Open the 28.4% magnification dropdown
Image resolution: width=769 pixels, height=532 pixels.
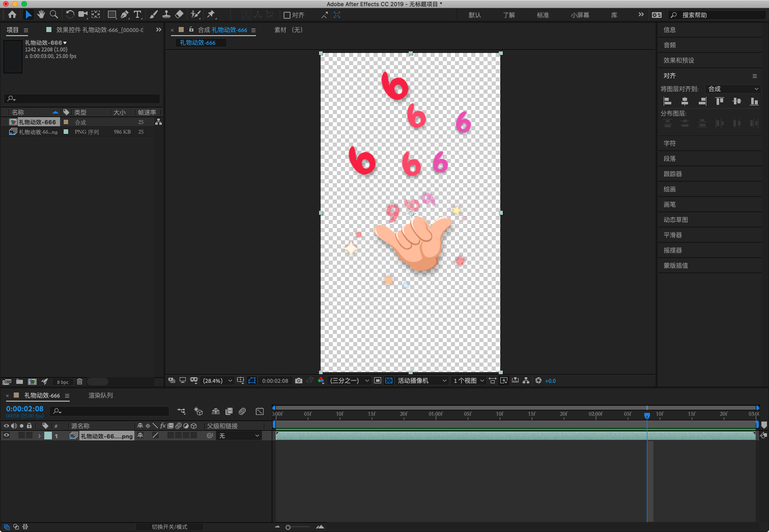tap(217, 381)
